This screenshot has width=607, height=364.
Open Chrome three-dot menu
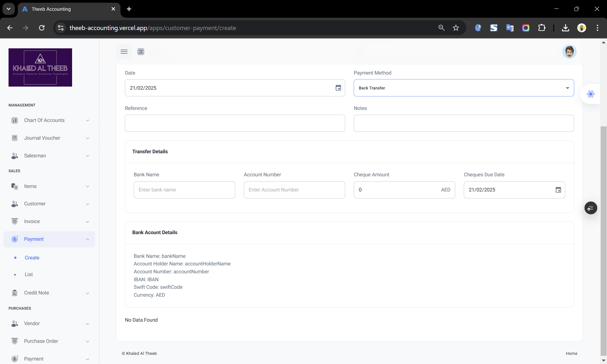(x=597, y=28)
